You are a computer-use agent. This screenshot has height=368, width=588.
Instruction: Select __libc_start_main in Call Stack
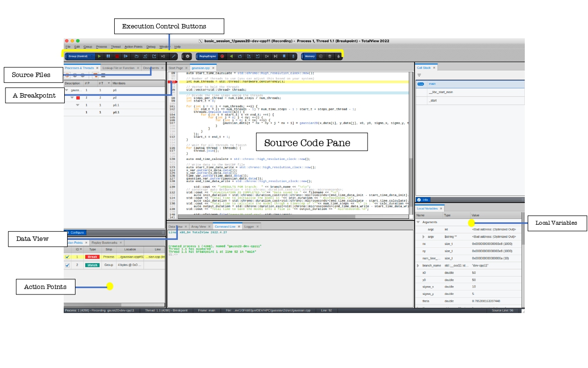pos(441,92)
